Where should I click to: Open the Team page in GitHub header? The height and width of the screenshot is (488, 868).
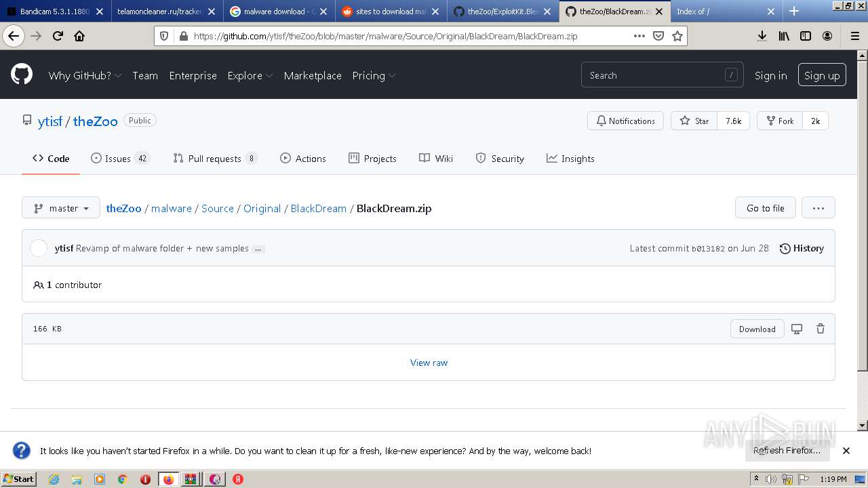pos(145,75)
